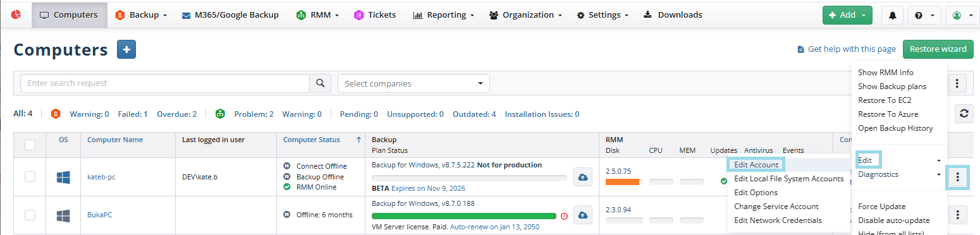Toggle the select-all header checkbox
Screen dimensions: 980x235
[x=30, y=145]
